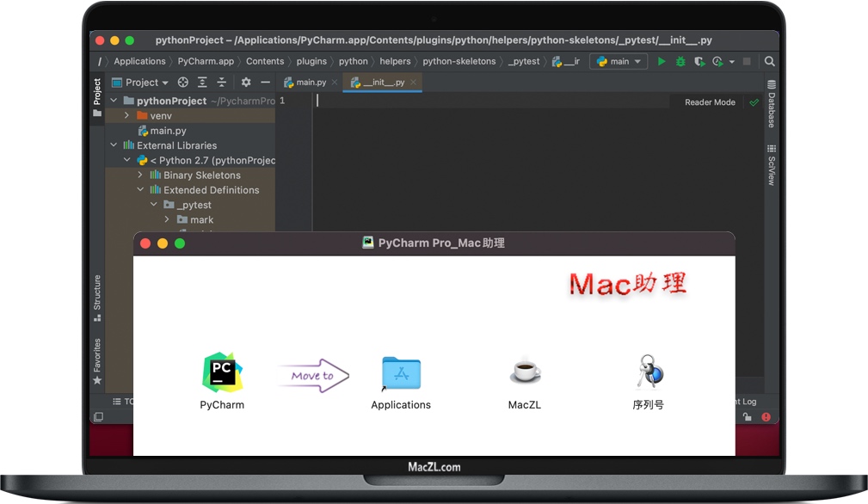
Task: Open Search Everywhere with the magnifier icon
Action: point(769,61)
